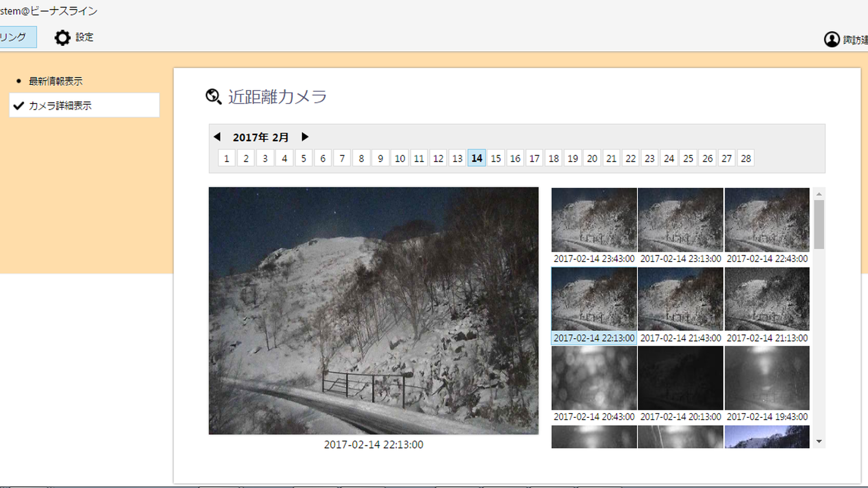Open the リング tab
The height and width of the screenshot is (488, 868).
(16, 37)
